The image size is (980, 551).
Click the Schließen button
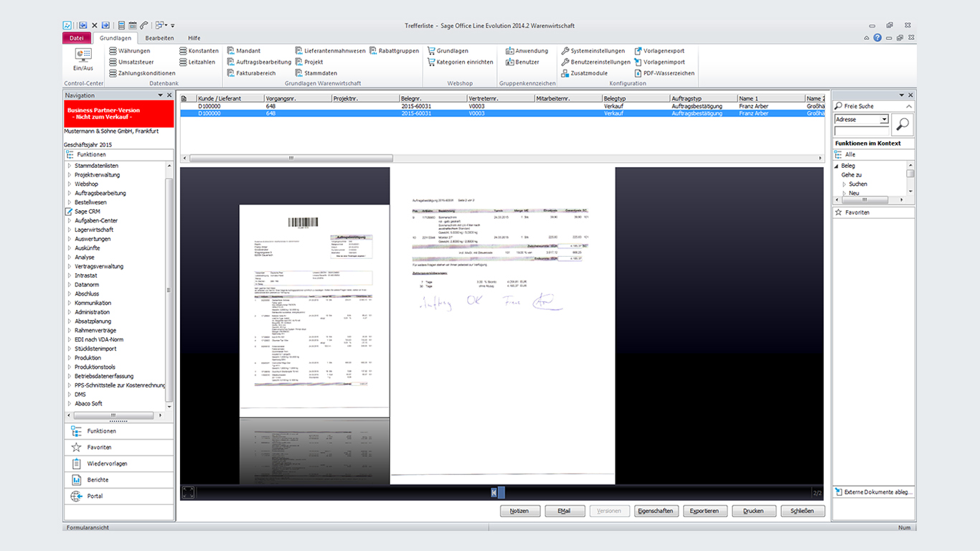point(803,511)
